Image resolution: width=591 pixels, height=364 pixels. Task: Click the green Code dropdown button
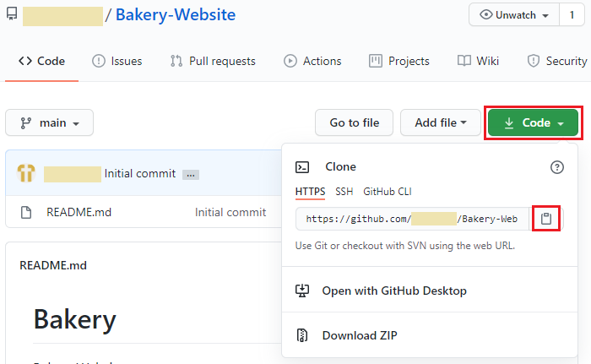533,122
